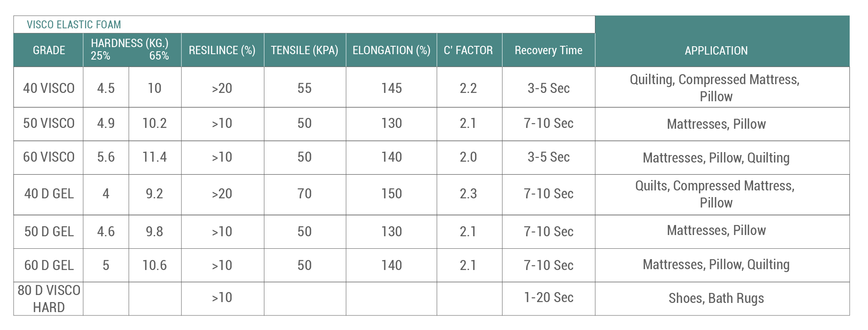Click the Shoes, Bath Rugs application cell
Viewport: 868px width, 330px height.
716,298
